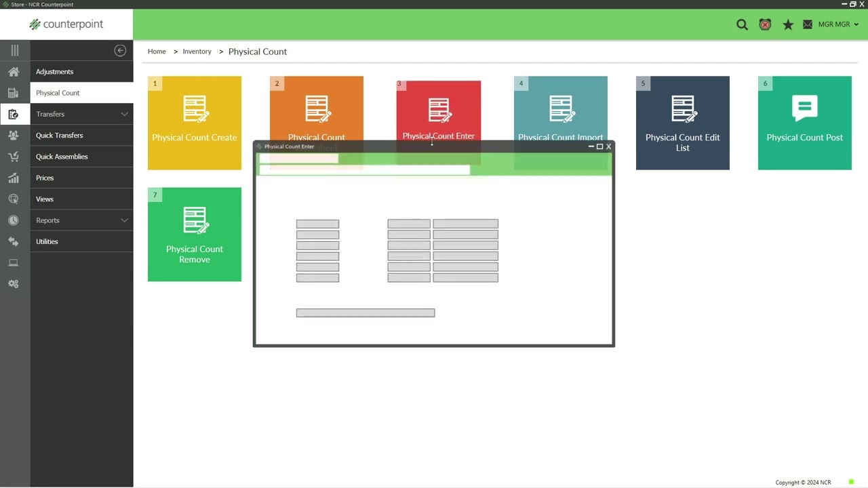Open the Physical Count Post tile
Image resolution: width=868 pixels, height=488 pixels.
point(805,123)
